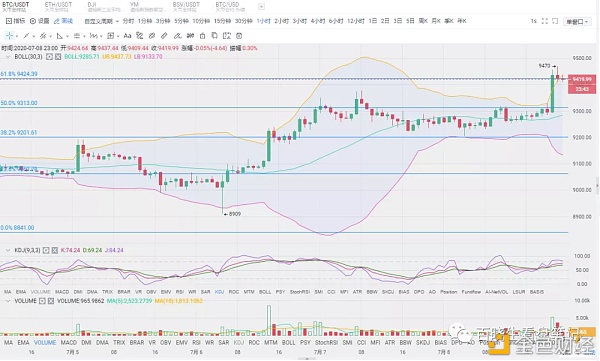Toggle the lock drawings icon
Screen dimensions: 600x361
pos(202,36)
